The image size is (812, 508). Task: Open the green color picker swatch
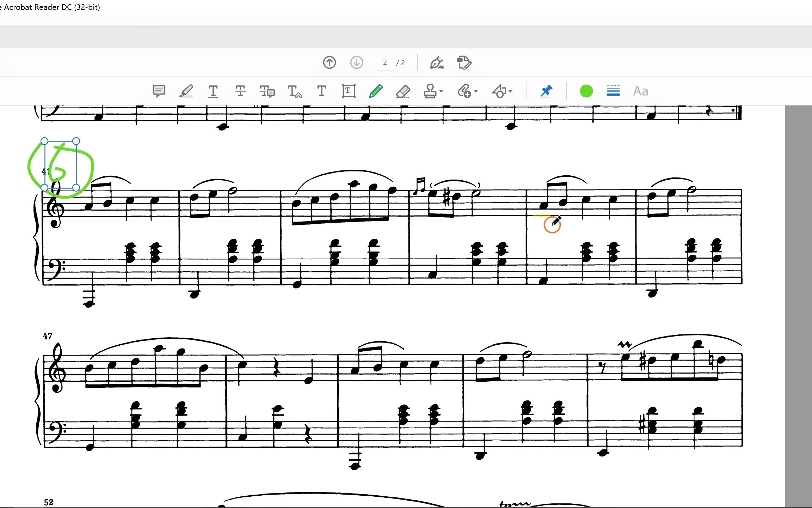tap(586, 91)
